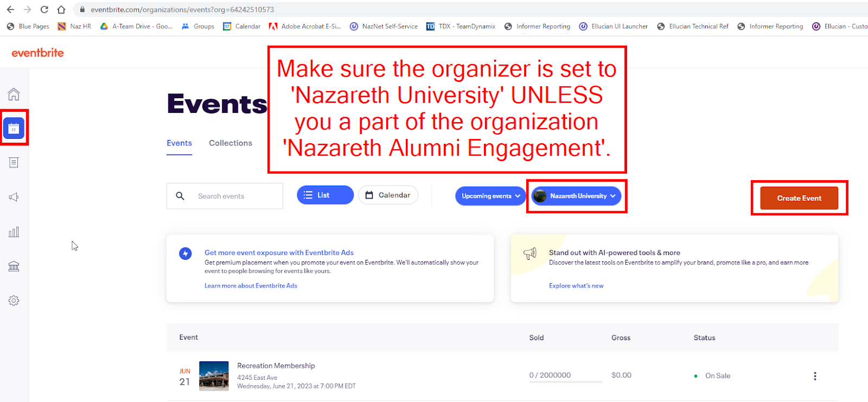This screenshot has width=868, height=402.
Task: Open Finance bank icon in sidebar
Action: 14,266
